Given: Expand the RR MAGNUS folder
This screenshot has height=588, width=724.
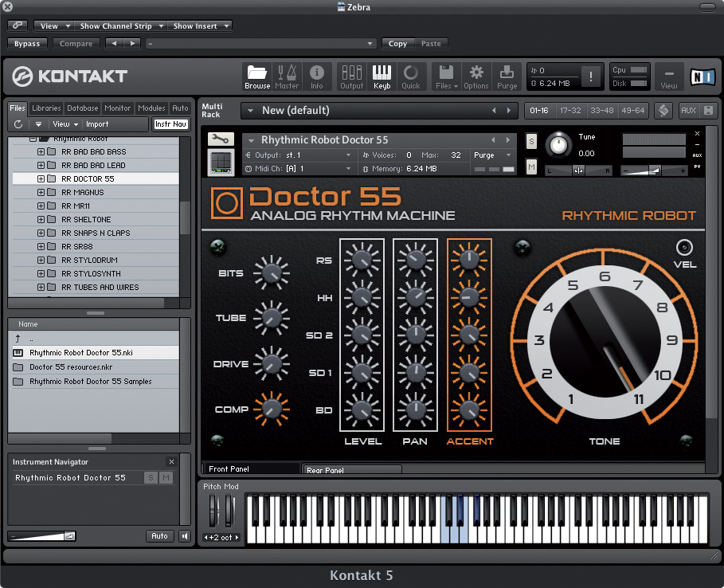Looking at the screenshot, I should pos(41,192).
